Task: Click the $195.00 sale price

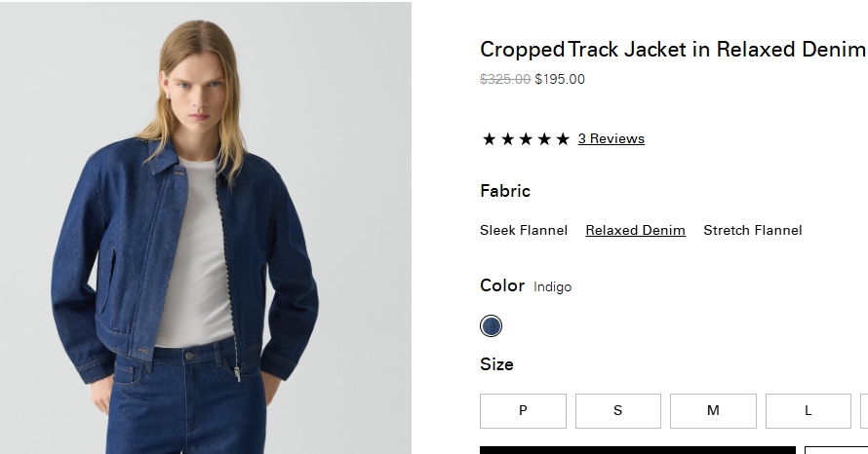Action: tap(560, 79)
